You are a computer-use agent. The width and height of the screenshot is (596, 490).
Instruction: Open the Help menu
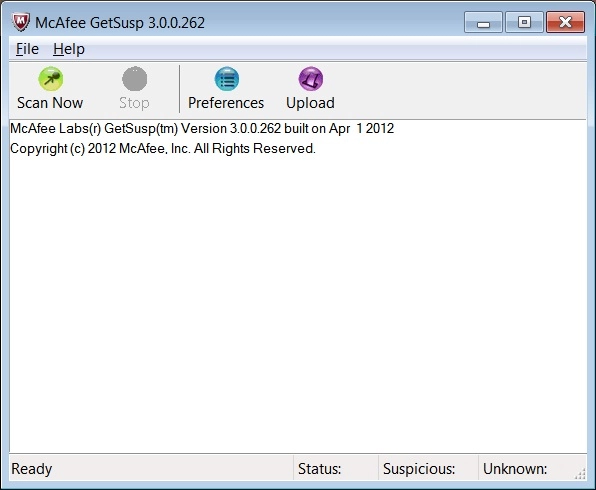coord(69,49)
